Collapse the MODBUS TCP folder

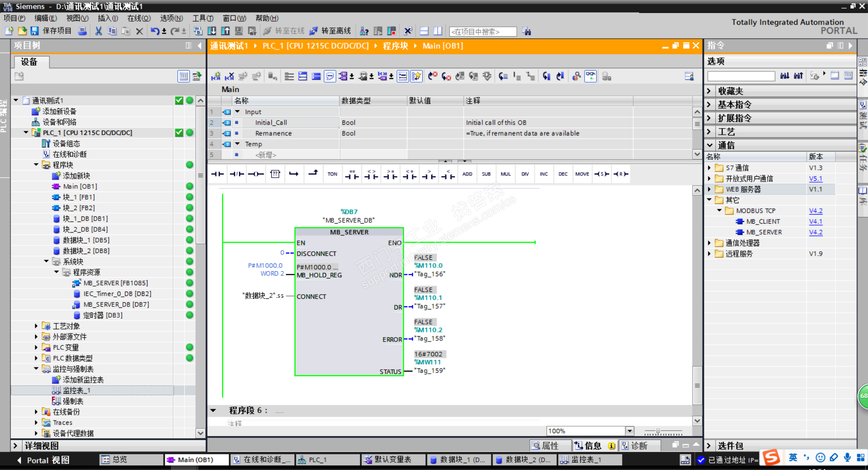pos(719,211)
